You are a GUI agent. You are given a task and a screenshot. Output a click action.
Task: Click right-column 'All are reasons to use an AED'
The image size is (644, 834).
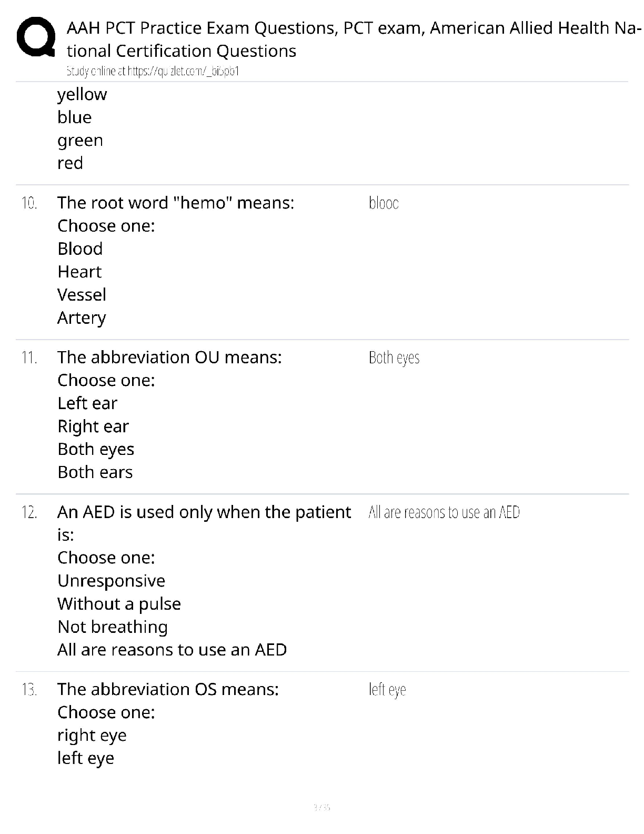click(444, 512)
